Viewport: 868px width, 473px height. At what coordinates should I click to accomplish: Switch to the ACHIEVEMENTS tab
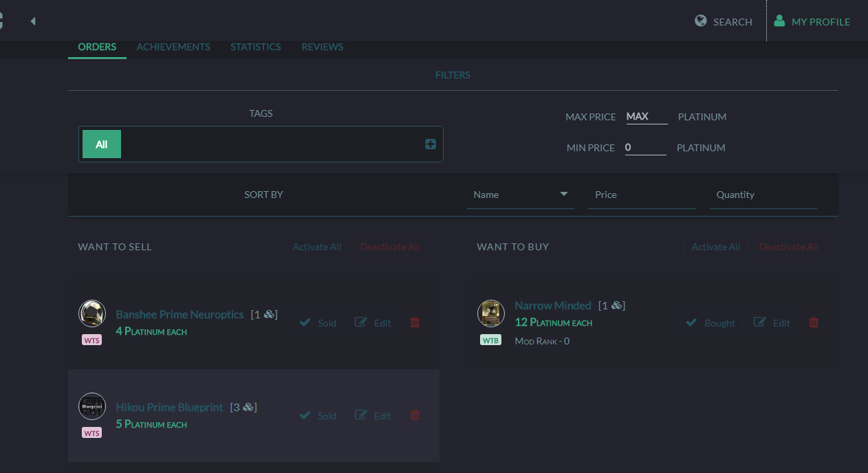pyautogui.click(x=173, y=47)
